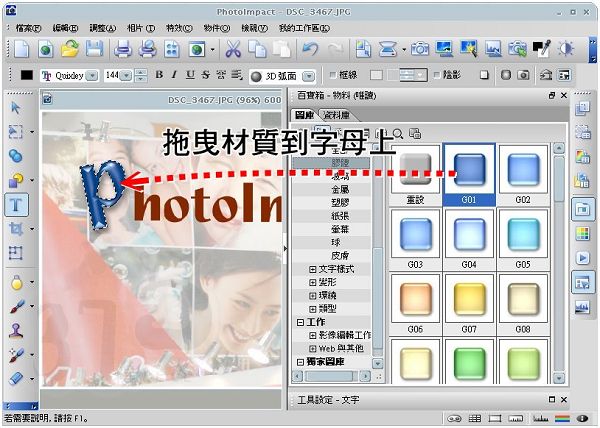Choose the G01 blue material swatch
This screenshot has width=600, height=428.
pyautogui.click(x=469, y=175)
